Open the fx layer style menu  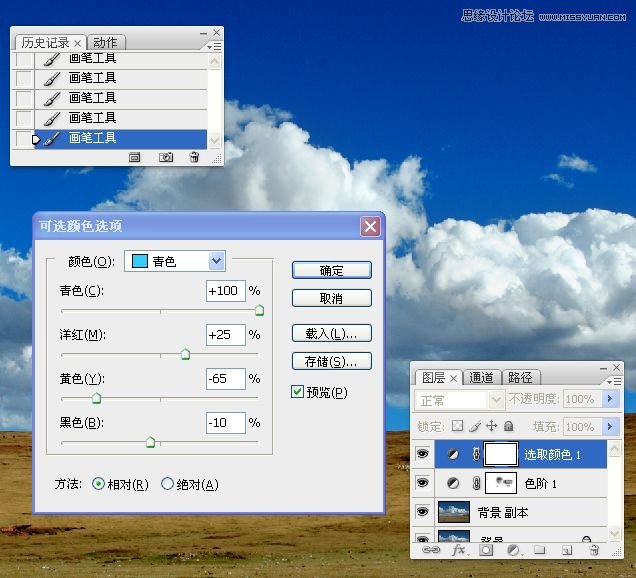(x=459, y=550)
